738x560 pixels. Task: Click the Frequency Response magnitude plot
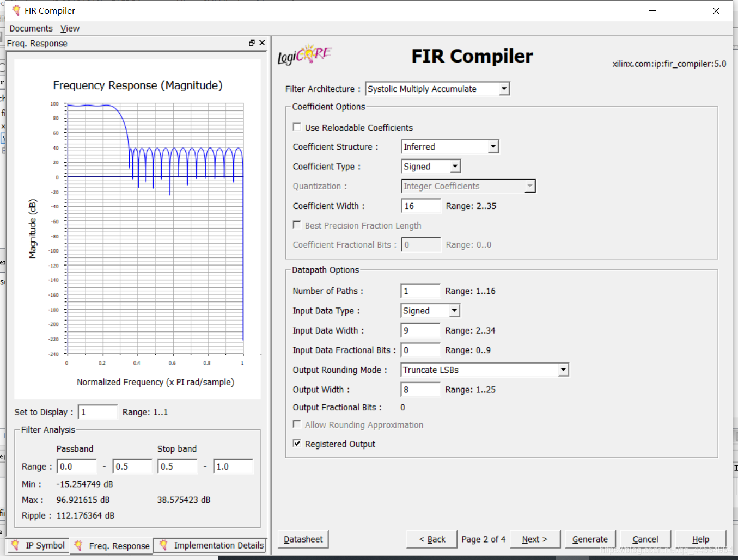coord(155,229)
